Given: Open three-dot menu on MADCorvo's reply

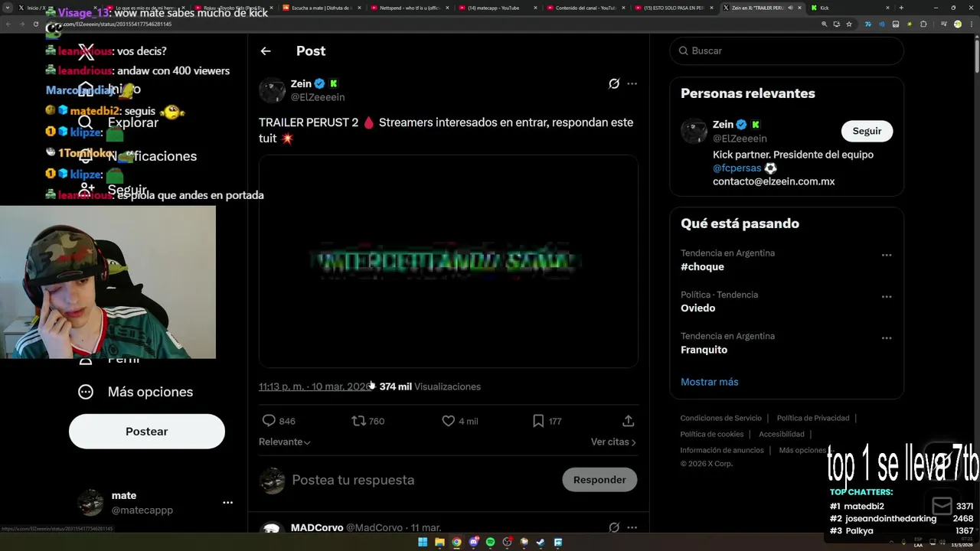Looking at the screenshot, I should tap(632, 527).
